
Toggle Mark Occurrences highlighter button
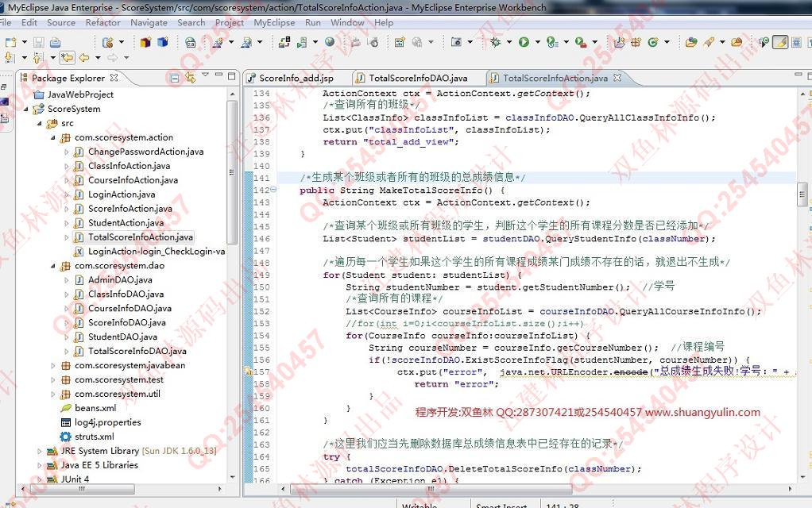[x=780, y=42]
